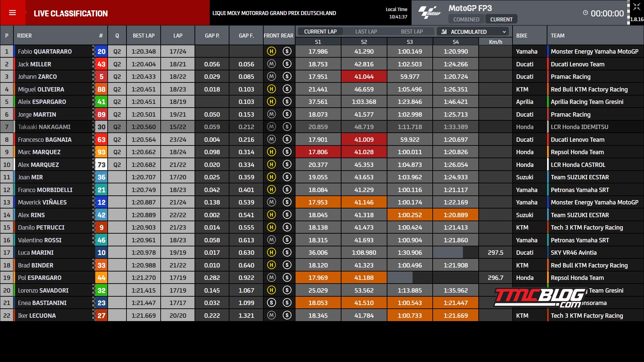Click the Grand Prix Deutschland event title
This screenshot has width=644, height=362.
click(274, 13)
